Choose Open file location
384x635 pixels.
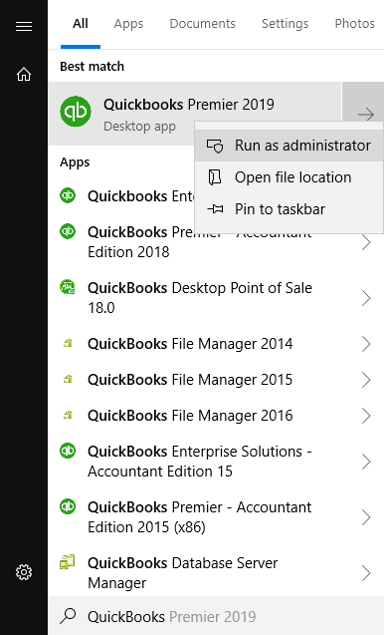pos(289,177)
